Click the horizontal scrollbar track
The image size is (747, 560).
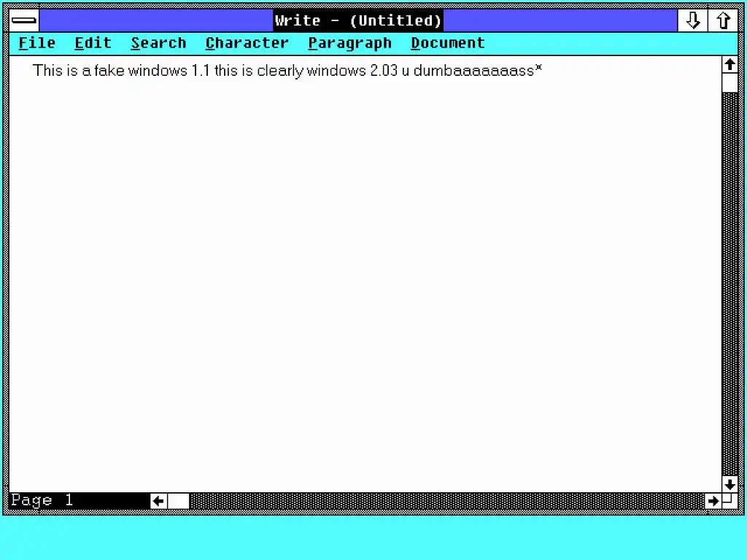point(447,501)
